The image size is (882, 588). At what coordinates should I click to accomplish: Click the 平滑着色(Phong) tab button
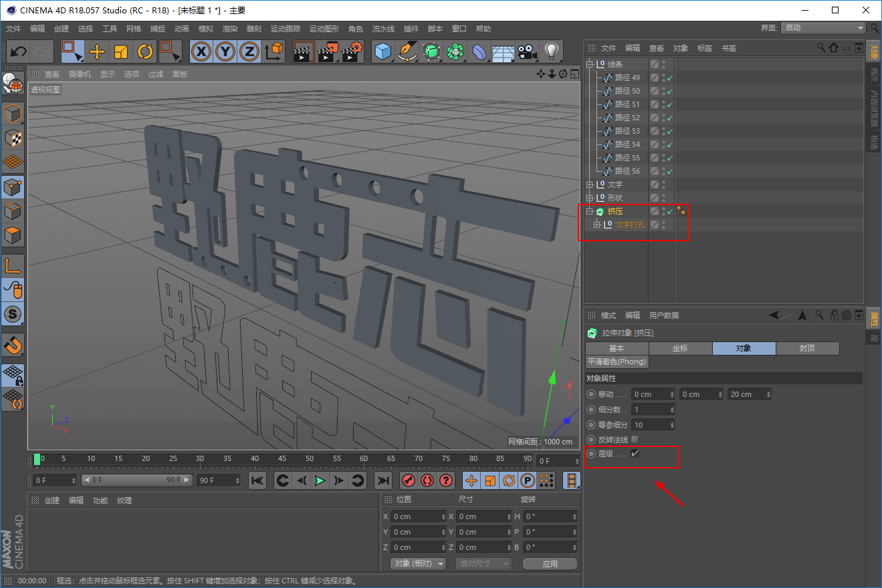pos(617,361)
